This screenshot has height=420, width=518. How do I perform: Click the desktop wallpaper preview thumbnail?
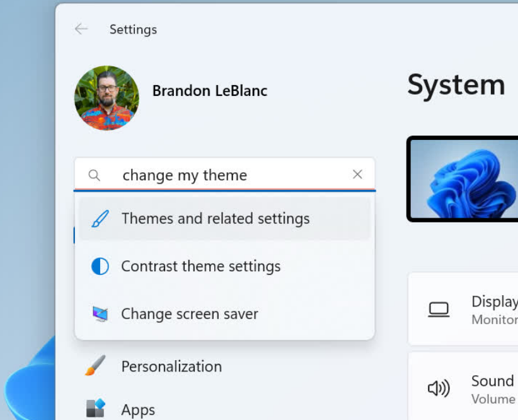point(463,178)
